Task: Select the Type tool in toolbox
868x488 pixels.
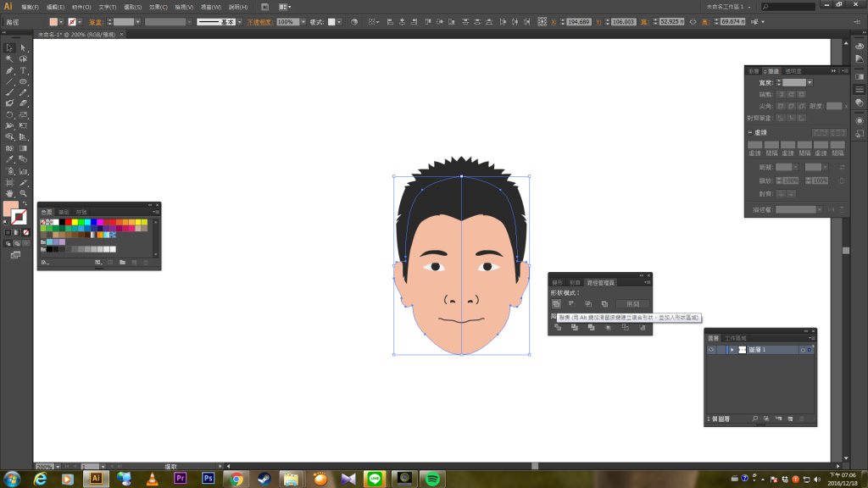Action: pyautogui.click(x=24, y=70)
